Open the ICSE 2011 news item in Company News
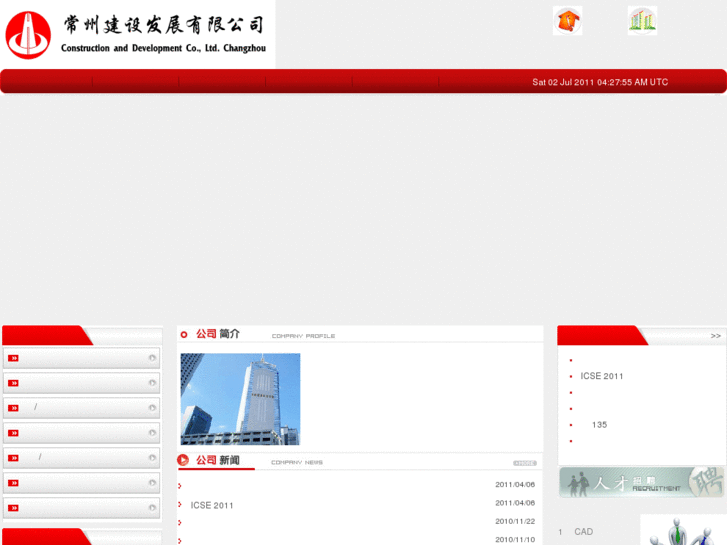 tap(212, 505)
